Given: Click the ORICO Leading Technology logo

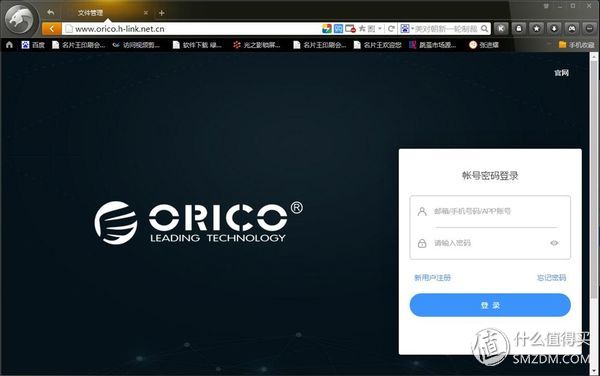Looking at the screenshot, I should (x=199, y=223).
